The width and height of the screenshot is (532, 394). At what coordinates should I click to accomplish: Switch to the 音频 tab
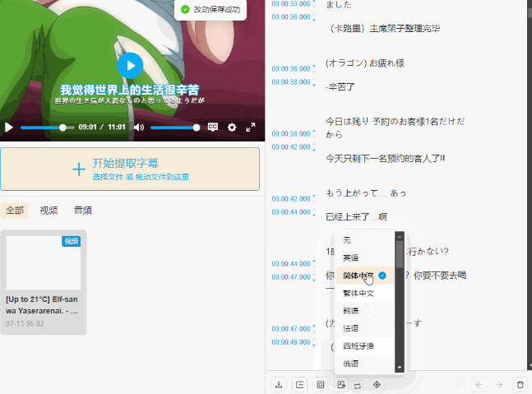83,211
